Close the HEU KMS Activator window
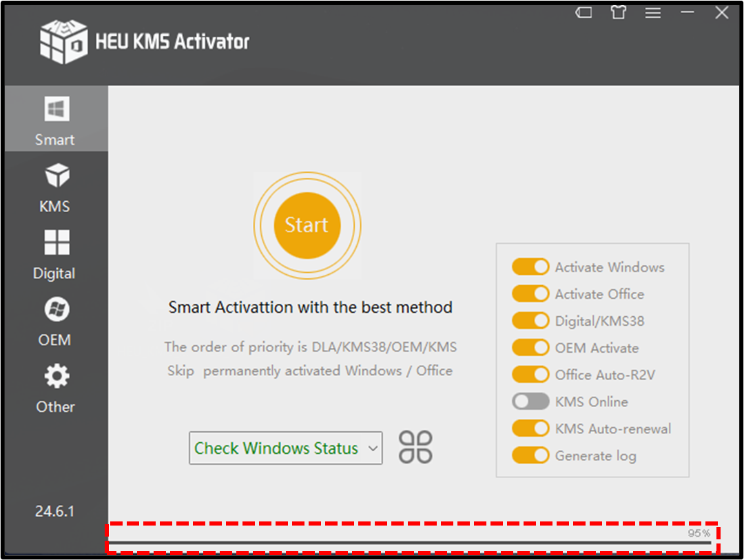 (722, 13)
